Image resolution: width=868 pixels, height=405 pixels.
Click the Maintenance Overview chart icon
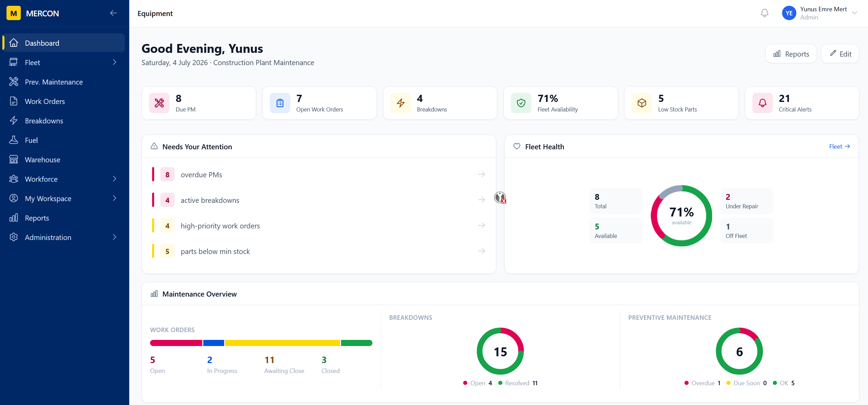coord(154,294)
